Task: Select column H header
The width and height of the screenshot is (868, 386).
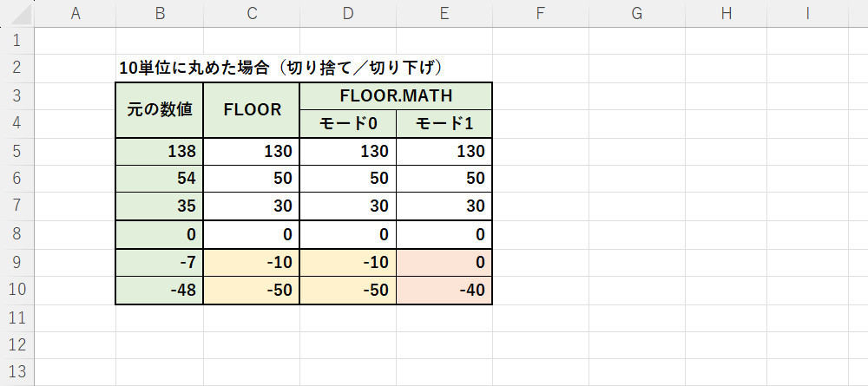Action: pos(726,14)
